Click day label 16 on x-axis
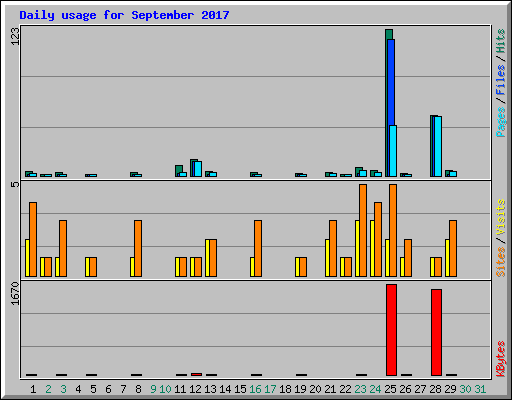 255,389
